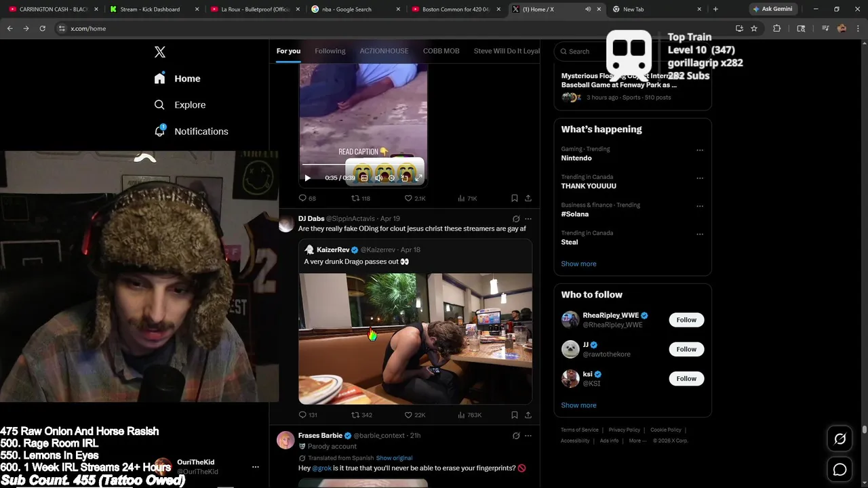Follow RheaRipley_WWE
Viewport: 868px width, 488px height.
[x=686, y=320]
